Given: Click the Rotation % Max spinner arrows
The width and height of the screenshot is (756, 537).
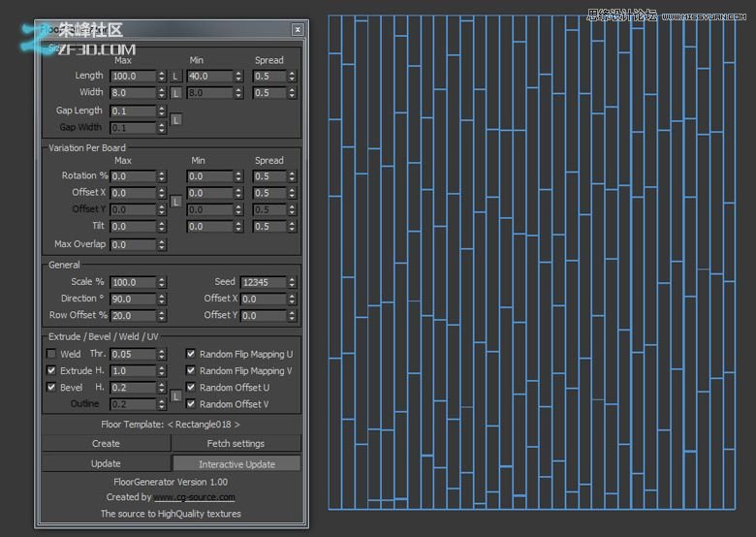Looking at the screenshot, I should tap(162, 177).
